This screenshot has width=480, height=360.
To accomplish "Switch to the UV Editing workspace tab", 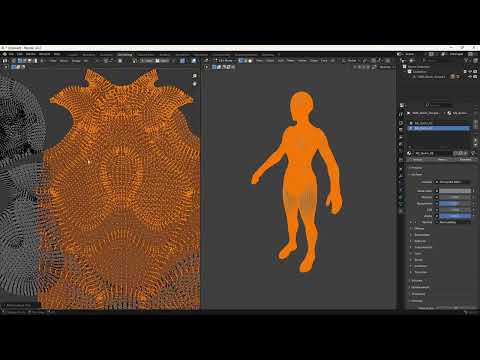I will pos(125,55).
